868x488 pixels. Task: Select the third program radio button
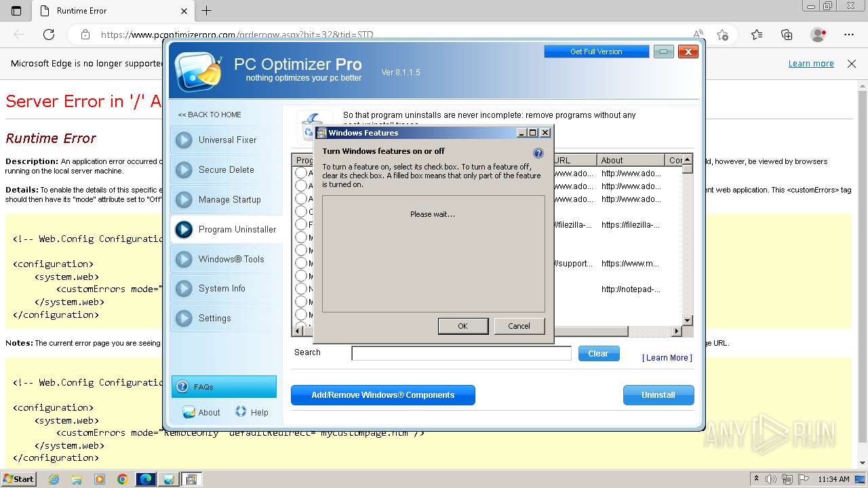coord(301,199)
